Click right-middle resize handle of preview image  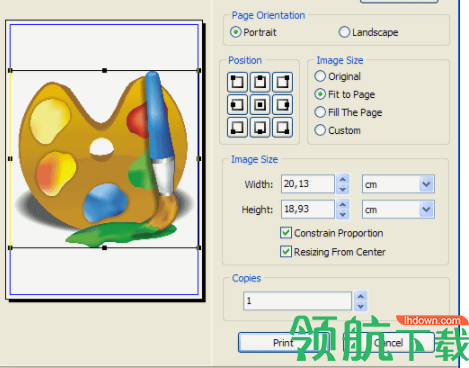(x=199, y=159)
